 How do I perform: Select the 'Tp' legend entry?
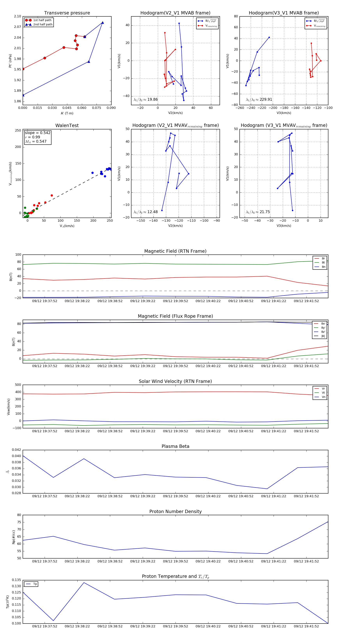pos(31,584)
